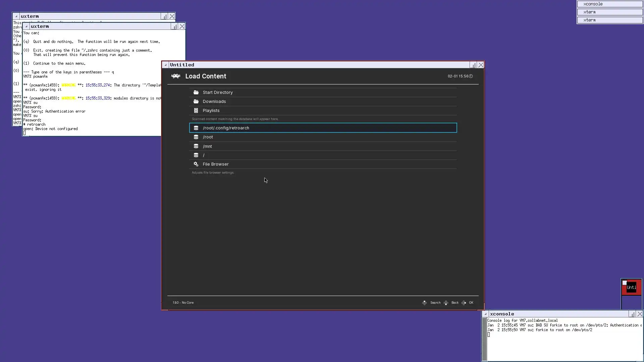The width and height of the screenshot is (644, 362).
Task: Select the second xterm list entry
Action: [609, 20]
